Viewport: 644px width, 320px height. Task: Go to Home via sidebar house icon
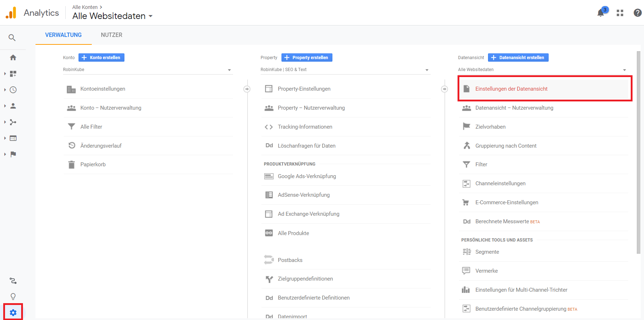(x=13, y=57)
